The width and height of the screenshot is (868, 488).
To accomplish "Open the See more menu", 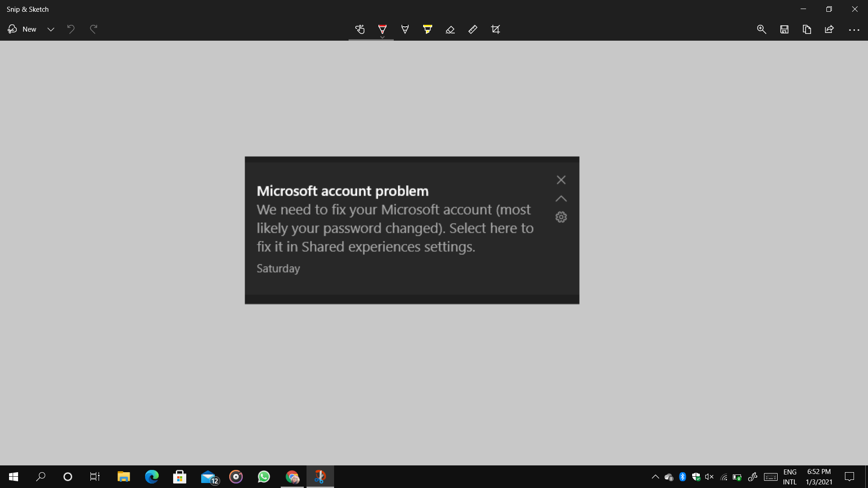I will [x=854, y=29].
